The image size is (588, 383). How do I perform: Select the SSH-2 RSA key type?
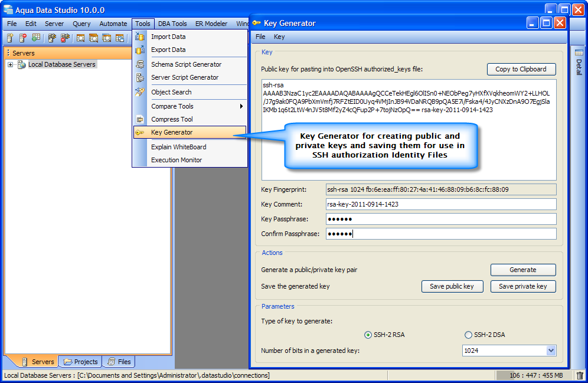click(x=368, y=335)
